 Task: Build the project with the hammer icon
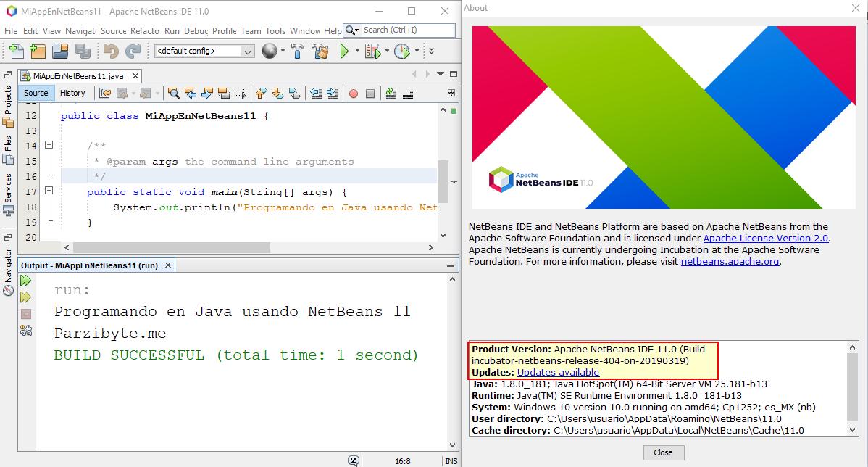click(297, 51)
